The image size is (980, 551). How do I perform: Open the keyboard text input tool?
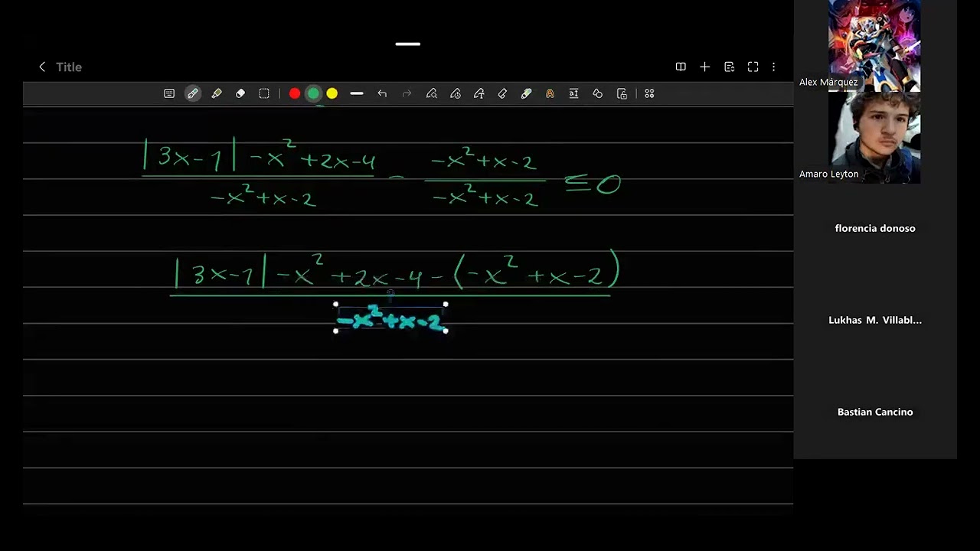tap(169, 93)
